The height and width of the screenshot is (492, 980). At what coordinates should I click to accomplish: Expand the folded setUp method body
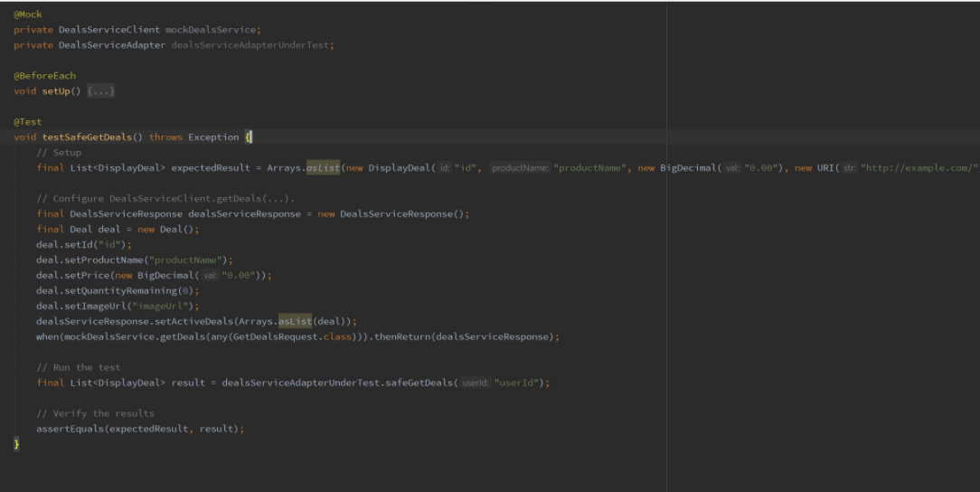click(x=100, y=91)
